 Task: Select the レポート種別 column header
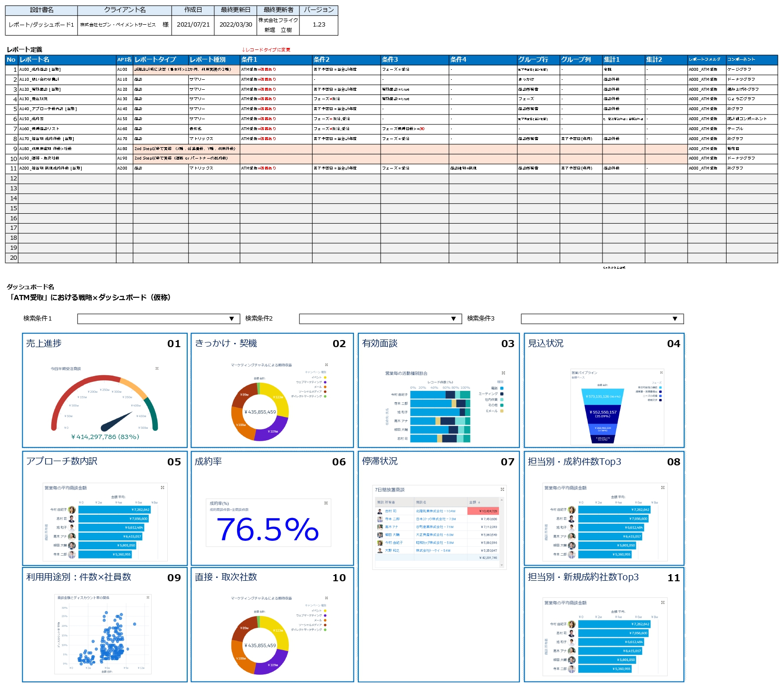point(214,60)
